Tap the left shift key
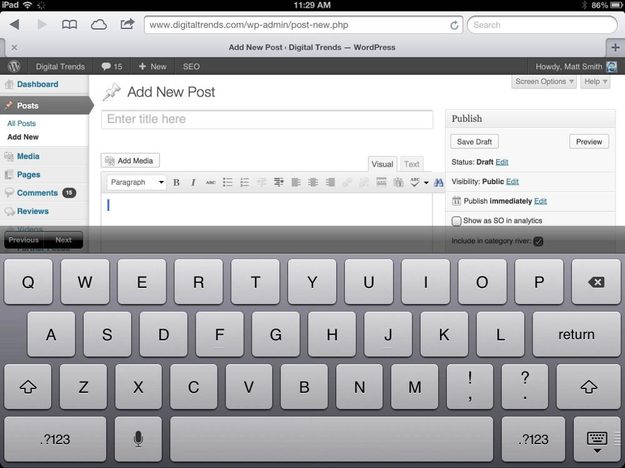 coord(28,386)
